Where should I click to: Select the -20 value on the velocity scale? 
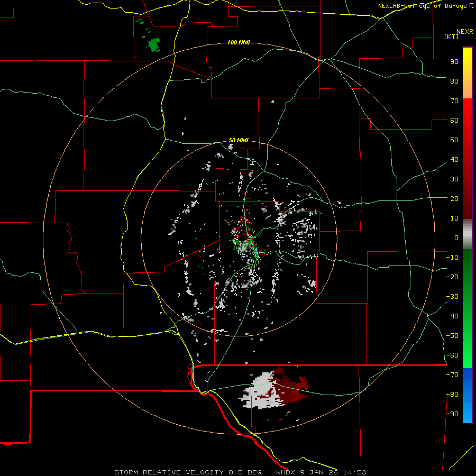[x=452, y=277]
